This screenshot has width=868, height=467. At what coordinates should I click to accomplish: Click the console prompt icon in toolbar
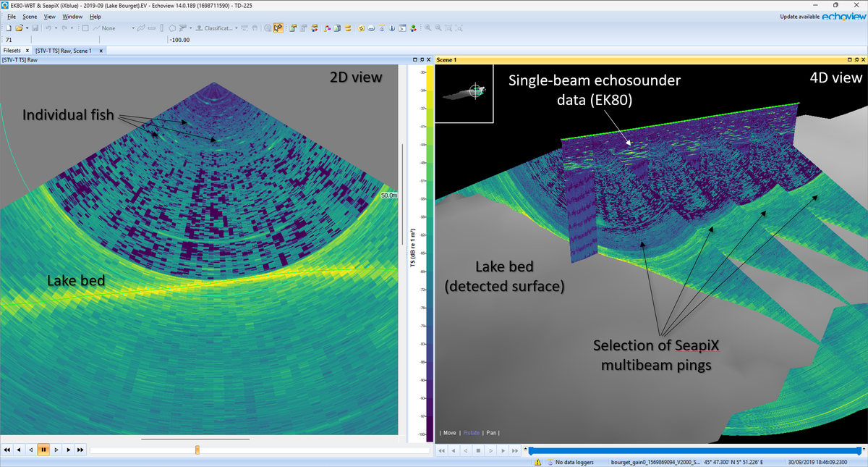[x=403, y=28]
